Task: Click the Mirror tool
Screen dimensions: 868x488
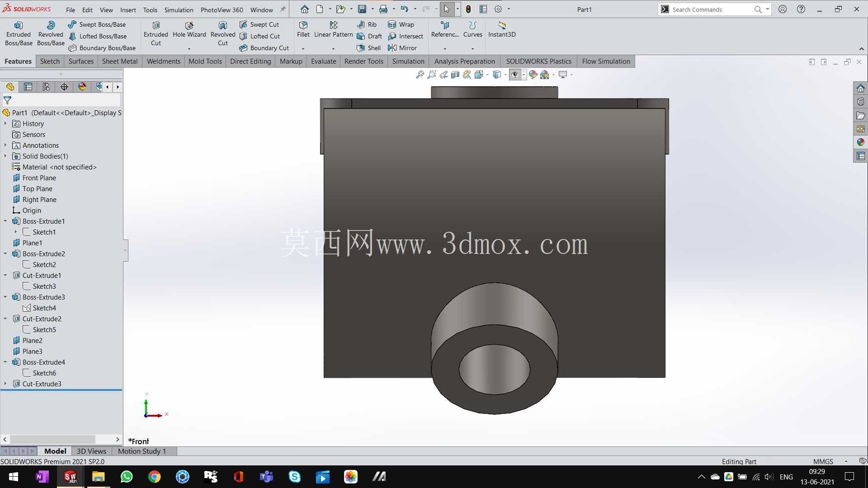Action: coord(402,48)
